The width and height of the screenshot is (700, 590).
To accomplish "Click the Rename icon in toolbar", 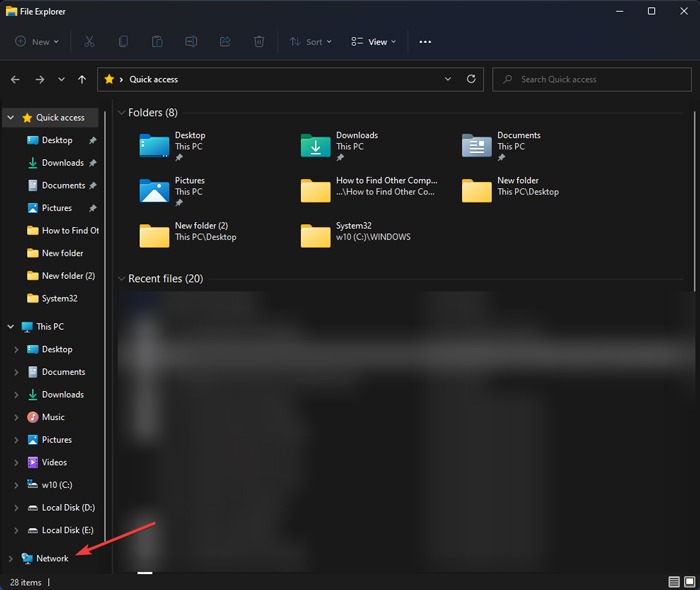I will [x=191, y=42].
